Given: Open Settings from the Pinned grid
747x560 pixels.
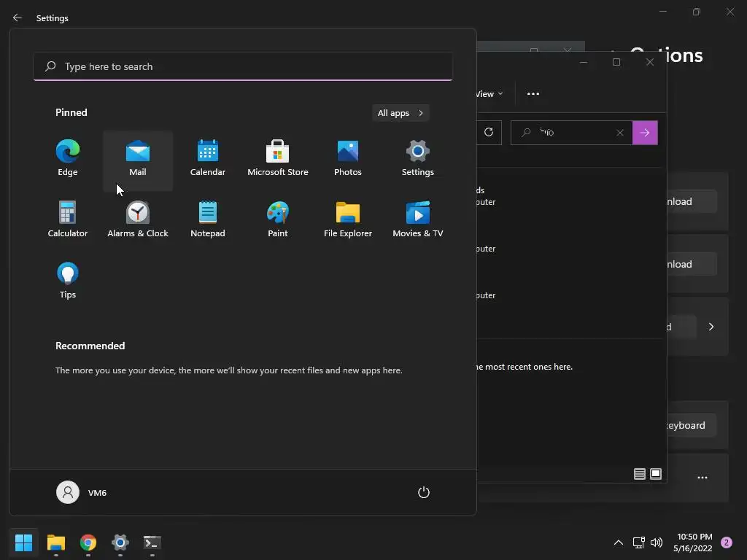Looking at the screenshot, I should (x=418, y=158).
